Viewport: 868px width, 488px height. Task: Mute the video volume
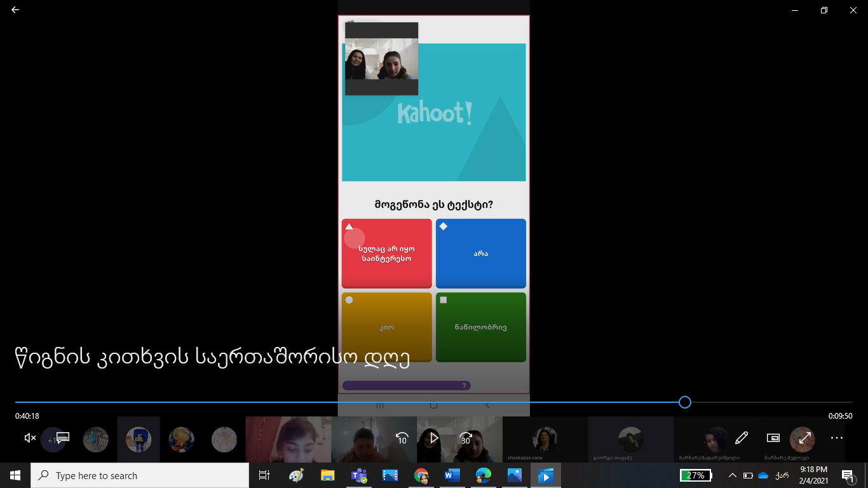30,438
